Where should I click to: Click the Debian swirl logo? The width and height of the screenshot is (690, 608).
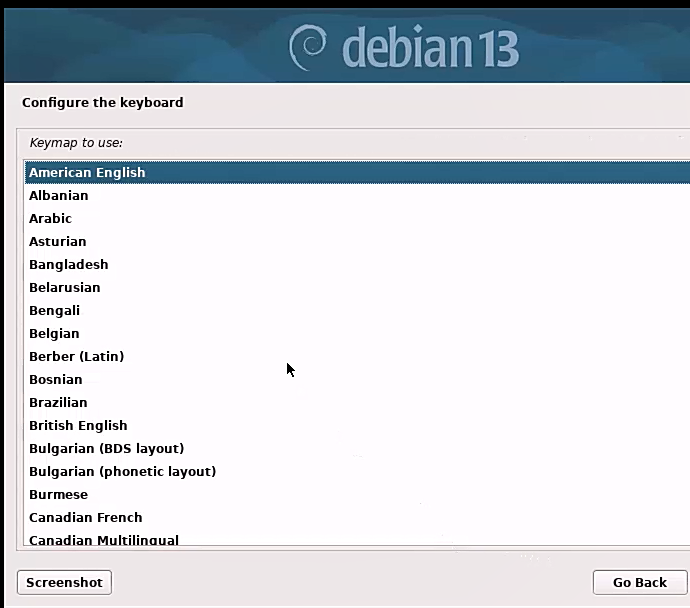[x=309, y=46]
